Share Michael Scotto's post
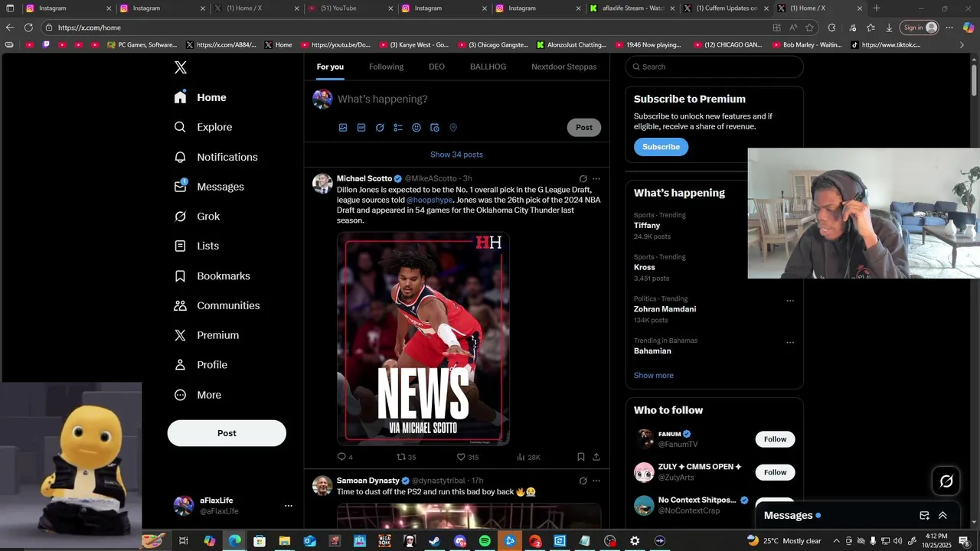This screenshot has height=551, width=980. (x=596, y=457)
